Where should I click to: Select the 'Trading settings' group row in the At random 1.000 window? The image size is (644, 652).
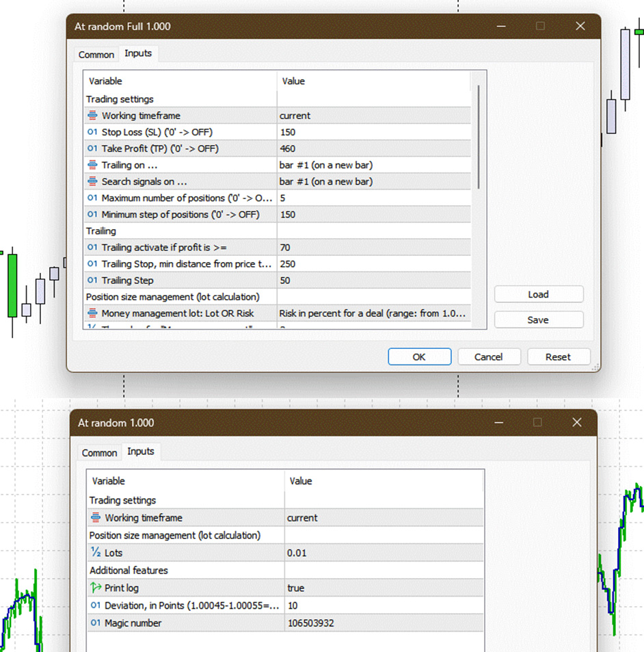click(x=286, y=500)
